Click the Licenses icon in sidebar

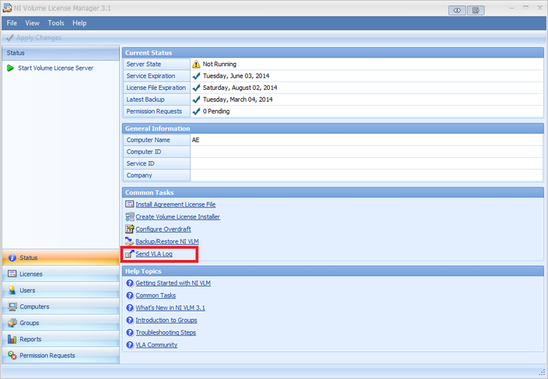click(x=12, y=274)
